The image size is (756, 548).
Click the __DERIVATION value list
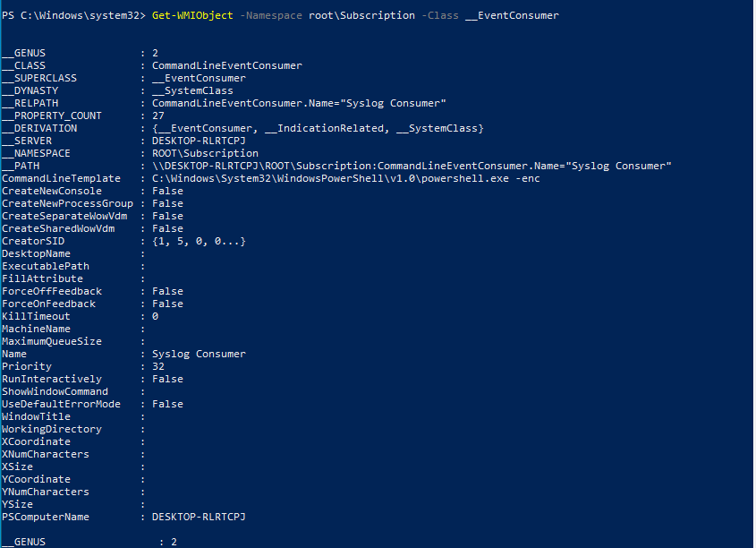tap(318, 128)
